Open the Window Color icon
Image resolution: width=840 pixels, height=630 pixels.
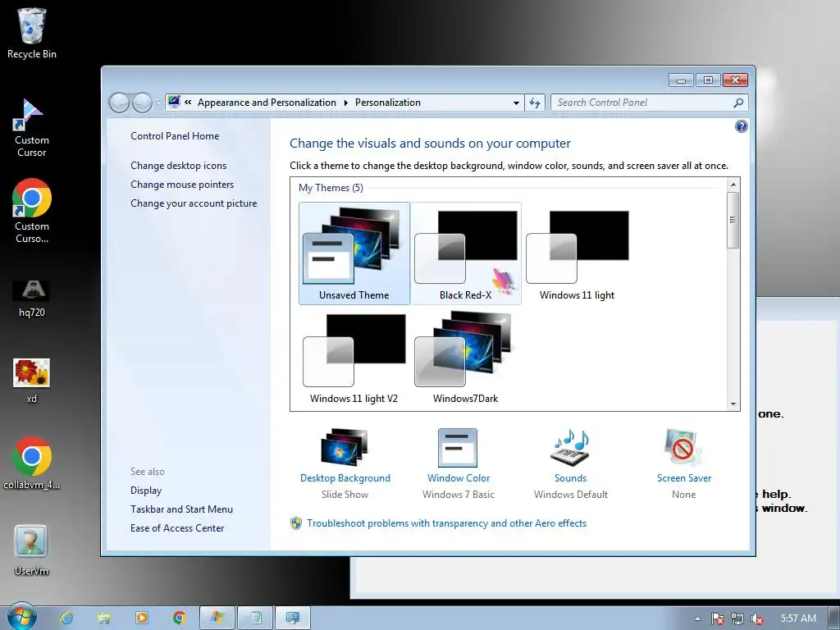tap(458, 448)
